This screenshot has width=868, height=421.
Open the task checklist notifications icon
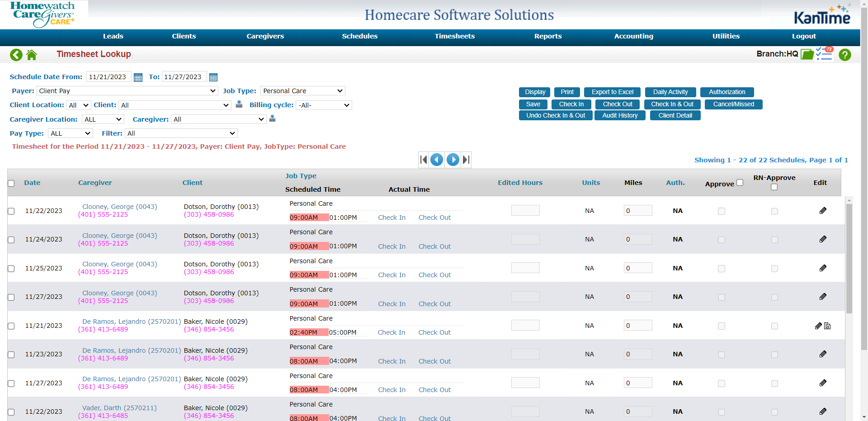coord(824,54)
